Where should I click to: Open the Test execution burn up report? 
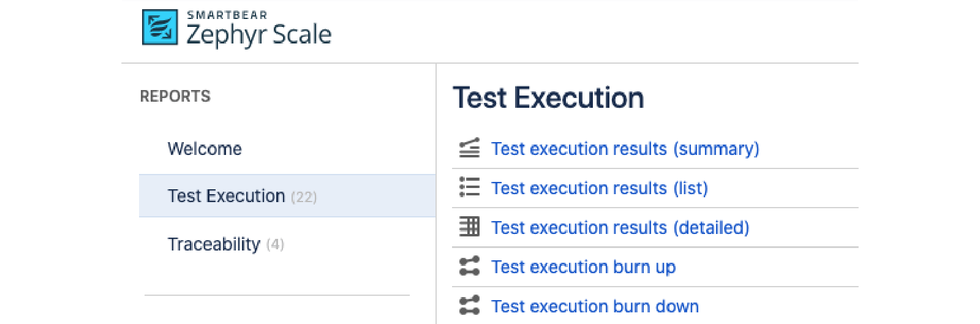point(583,267)
